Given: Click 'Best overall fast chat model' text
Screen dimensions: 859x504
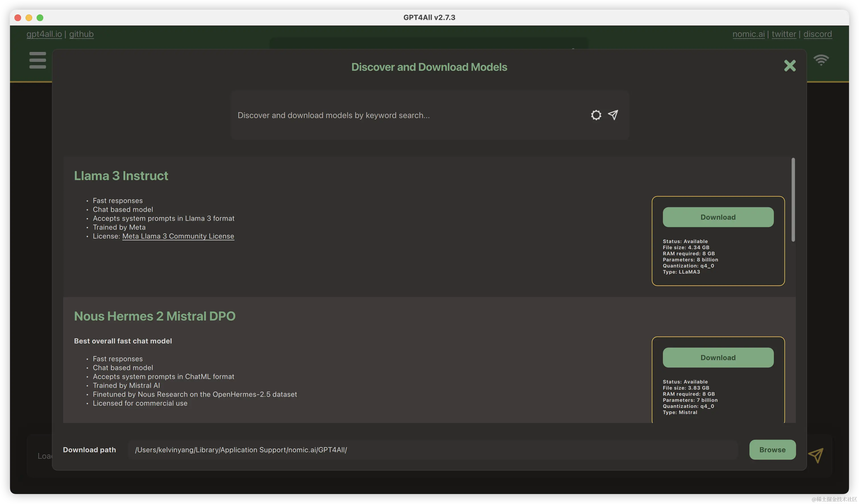Looking at the screenshot, I should tap(123, 341).
